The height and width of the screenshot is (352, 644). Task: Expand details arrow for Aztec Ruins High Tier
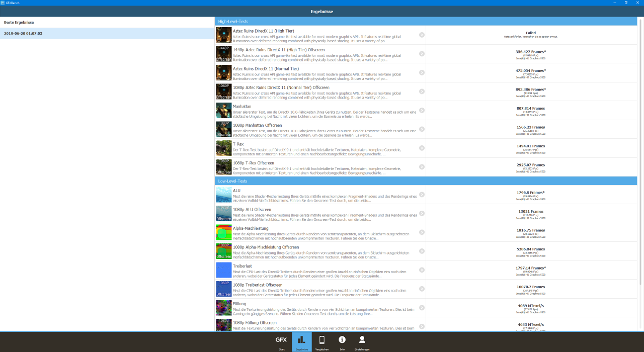422,35
